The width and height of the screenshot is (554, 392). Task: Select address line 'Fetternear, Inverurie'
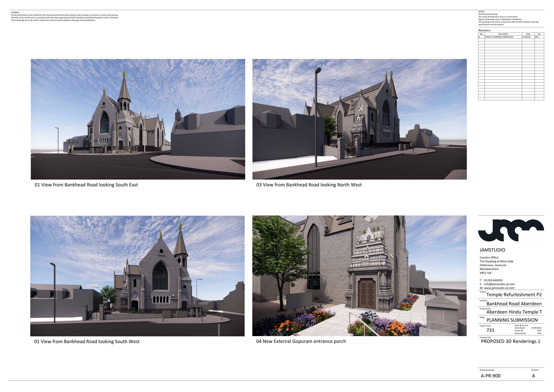[x=493, y=265]
